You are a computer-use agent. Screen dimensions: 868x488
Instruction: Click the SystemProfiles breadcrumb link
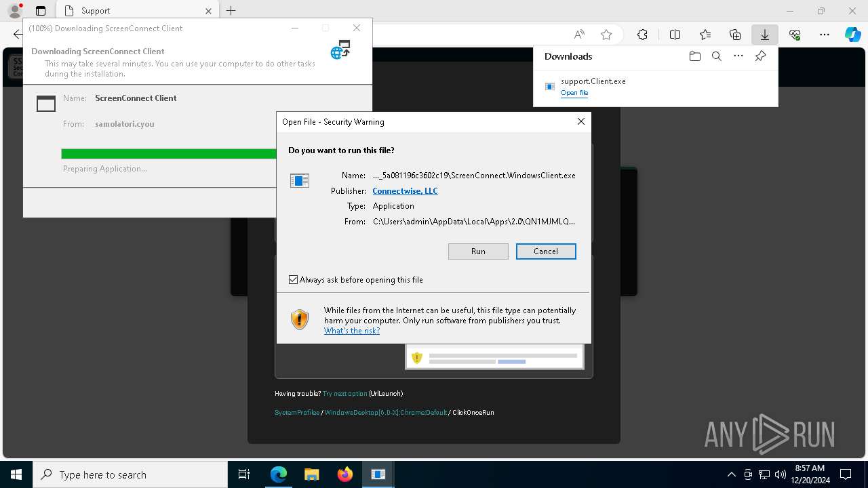click(297, 413)
